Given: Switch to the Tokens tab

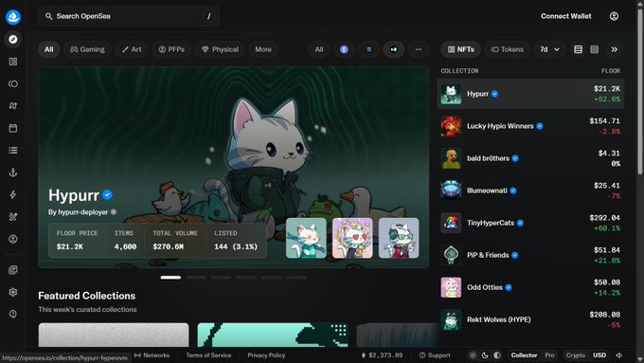Looking at the screenshot, I should tap(508, 49).
